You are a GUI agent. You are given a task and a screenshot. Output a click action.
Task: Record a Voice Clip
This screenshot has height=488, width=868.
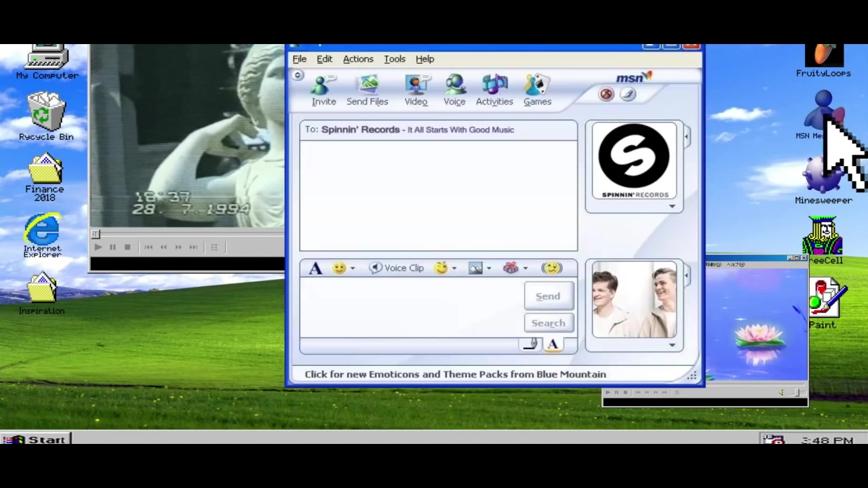(397, 268)
